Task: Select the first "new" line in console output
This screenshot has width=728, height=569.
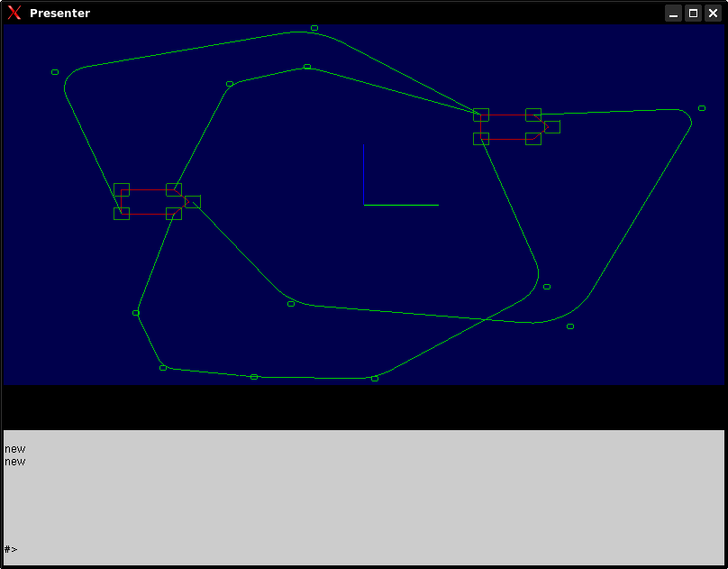Action: 14,449
